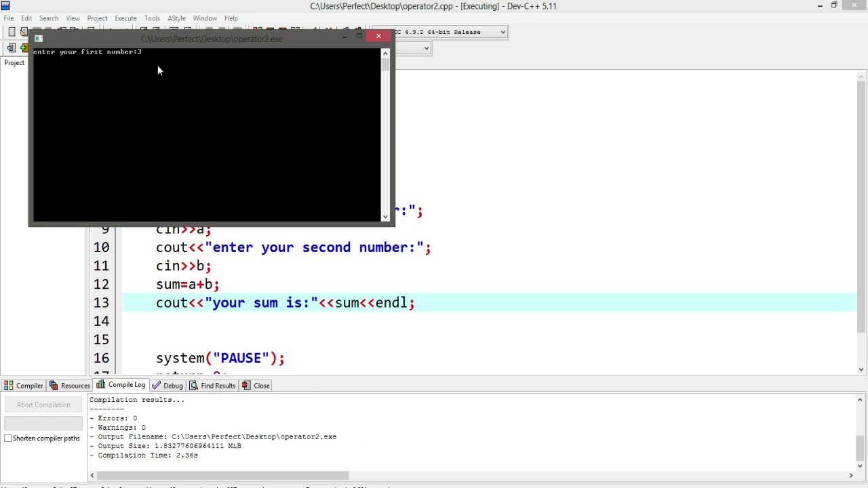Open the Project menu
Screen dimensions: 868x488
click(97, 18)
